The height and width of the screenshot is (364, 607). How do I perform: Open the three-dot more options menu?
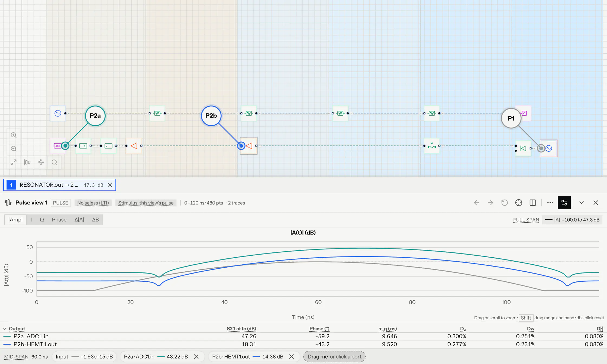coord(550,203)
